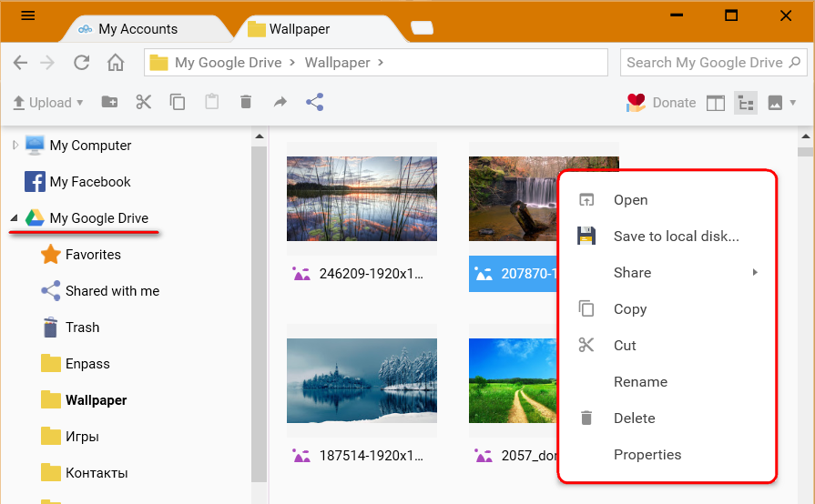Paste using the toolbar clipboard icon
This screenshot has height=504, width=815.
pos(211,102)
